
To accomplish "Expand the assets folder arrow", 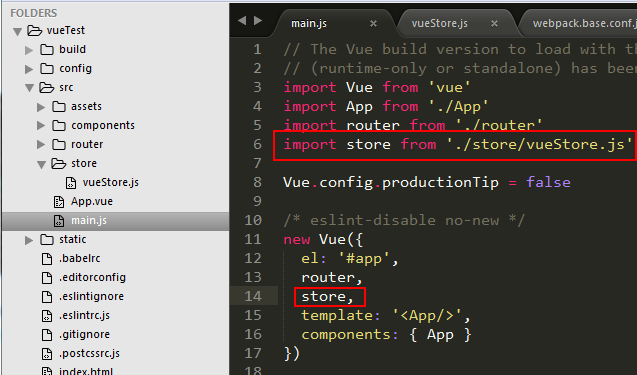I will [41, 107].
